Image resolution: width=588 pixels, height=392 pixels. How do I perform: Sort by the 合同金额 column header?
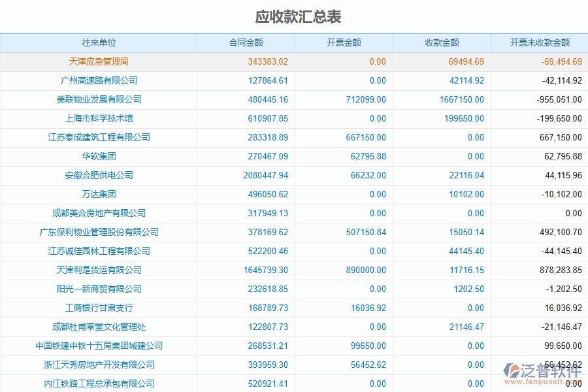[246, 42]
